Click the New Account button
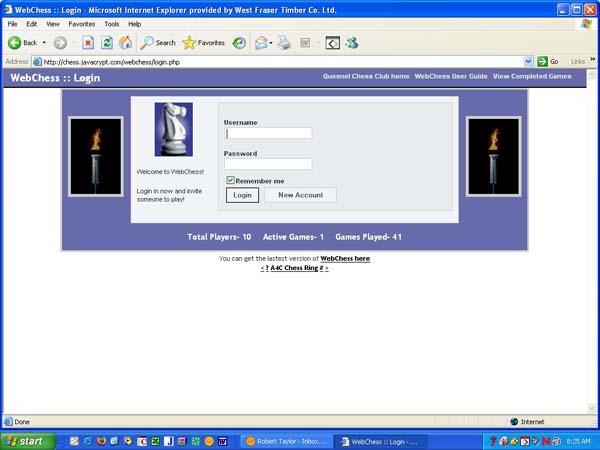 pos(300,195)
